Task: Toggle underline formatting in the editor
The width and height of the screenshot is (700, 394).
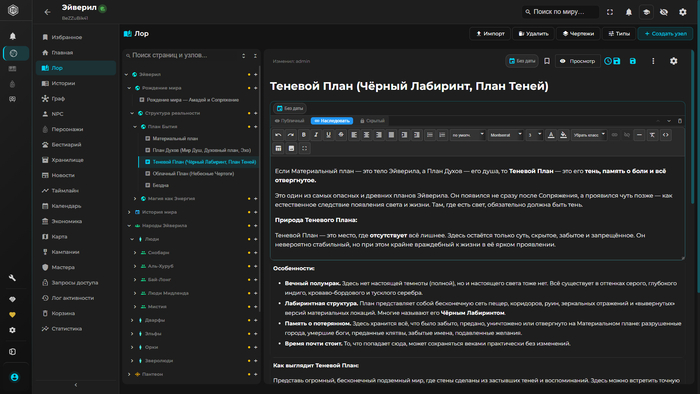Action: click(329, 135)
